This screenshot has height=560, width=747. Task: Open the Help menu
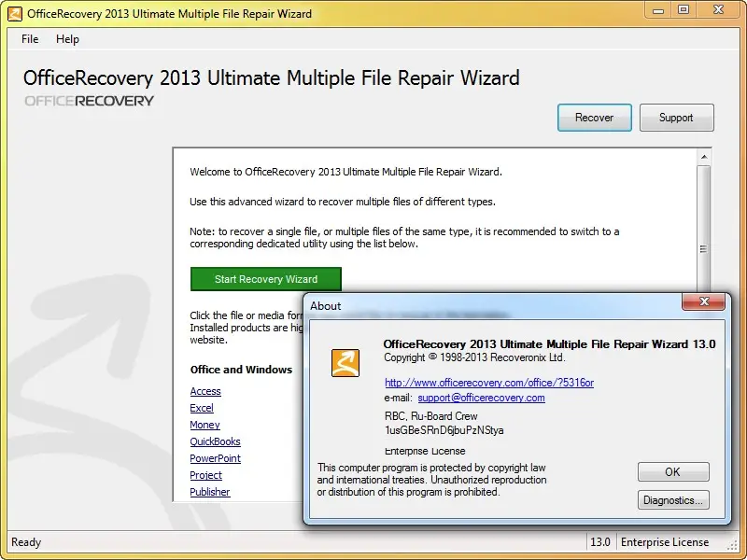coord(67,39)
